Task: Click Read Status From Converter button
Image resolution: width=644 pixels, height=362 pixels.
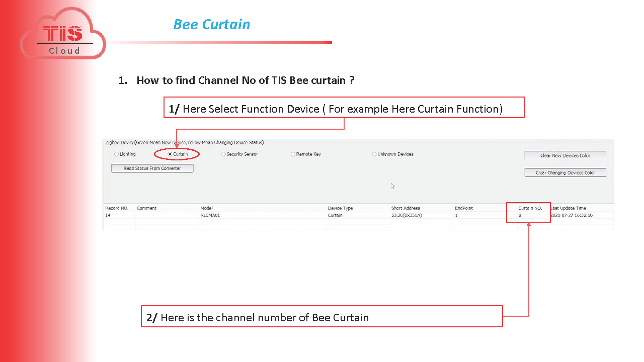Action: 152,168
